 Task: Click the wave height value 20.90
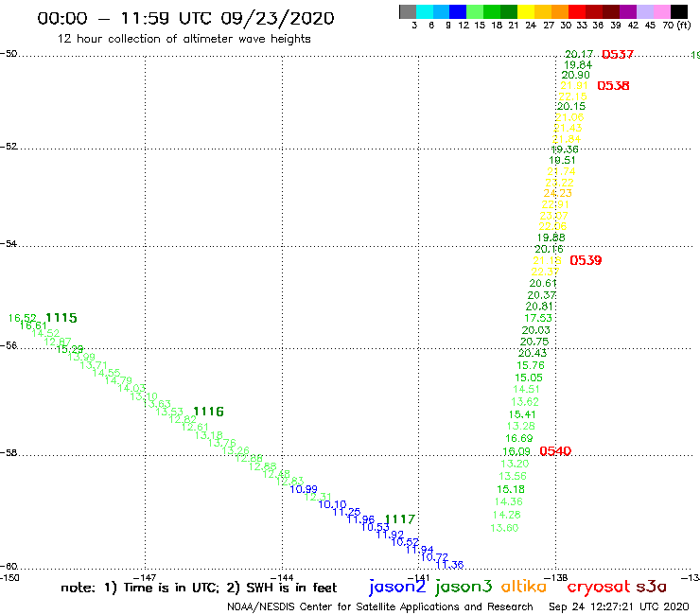576,76
